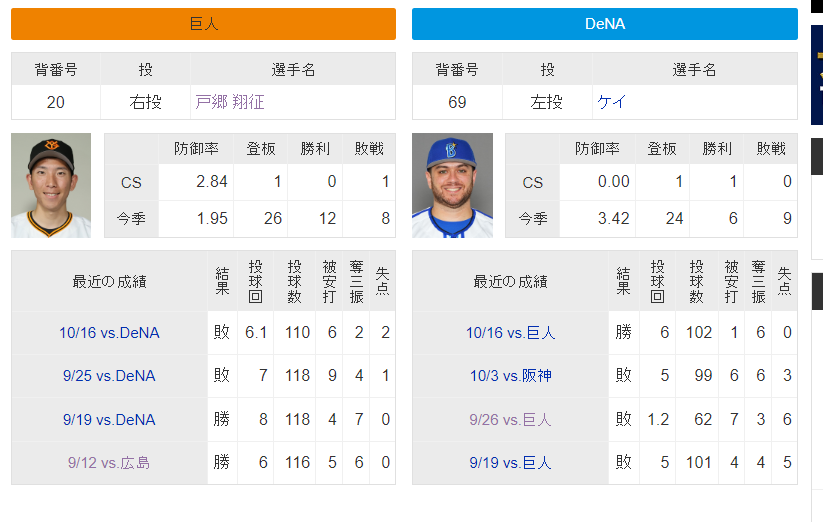Open 9/26 vs.巨人 game link

click(x=510, y=420)
